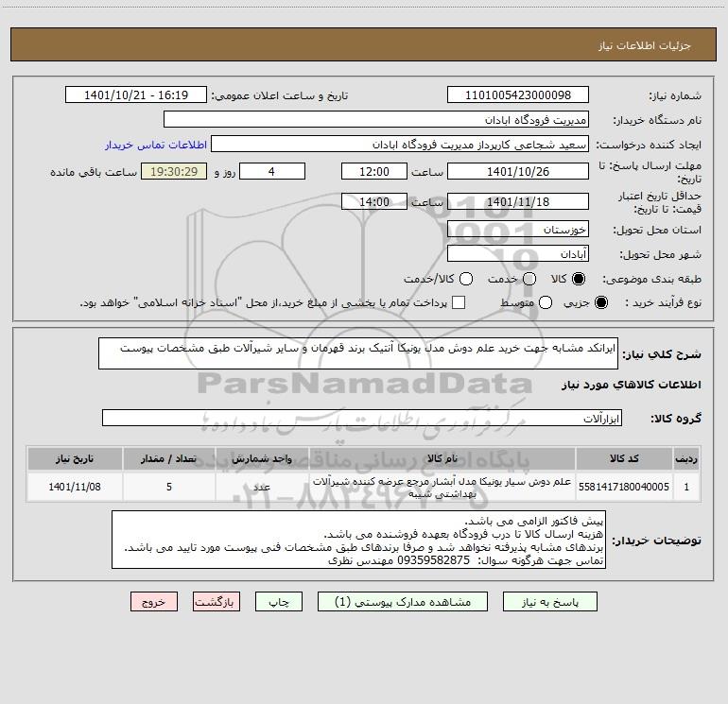Open the اطلاعات تماس خریدار link
Viewport: 728px width, 704px height.
156,145
